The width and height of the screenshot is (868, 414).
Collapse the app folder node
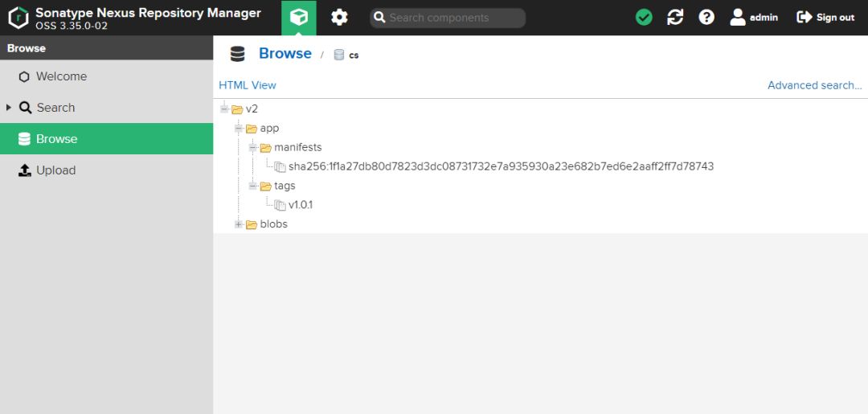[x=239, y=129]
